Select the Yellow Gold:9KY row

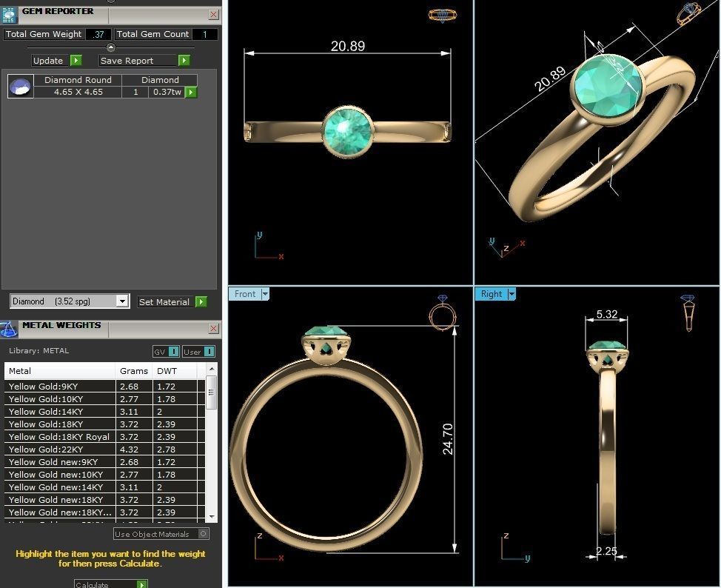[104, 387]
